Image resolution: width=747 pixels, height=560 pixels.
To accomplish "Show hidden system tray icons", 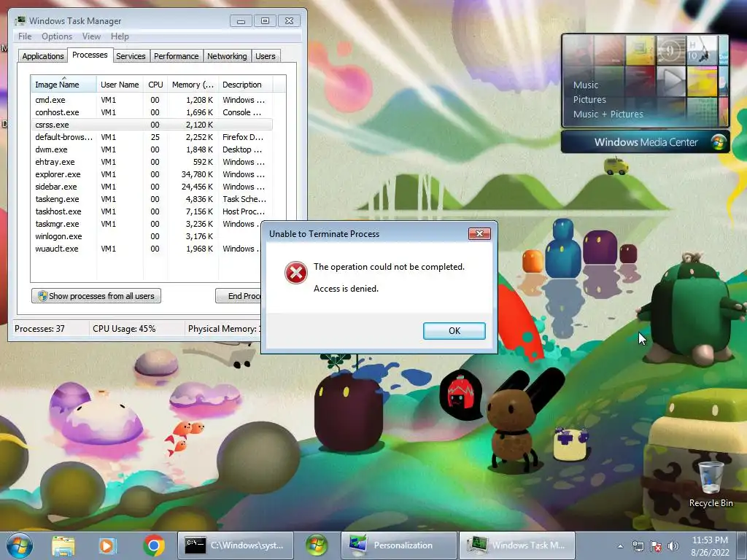I will coord(620,546).
